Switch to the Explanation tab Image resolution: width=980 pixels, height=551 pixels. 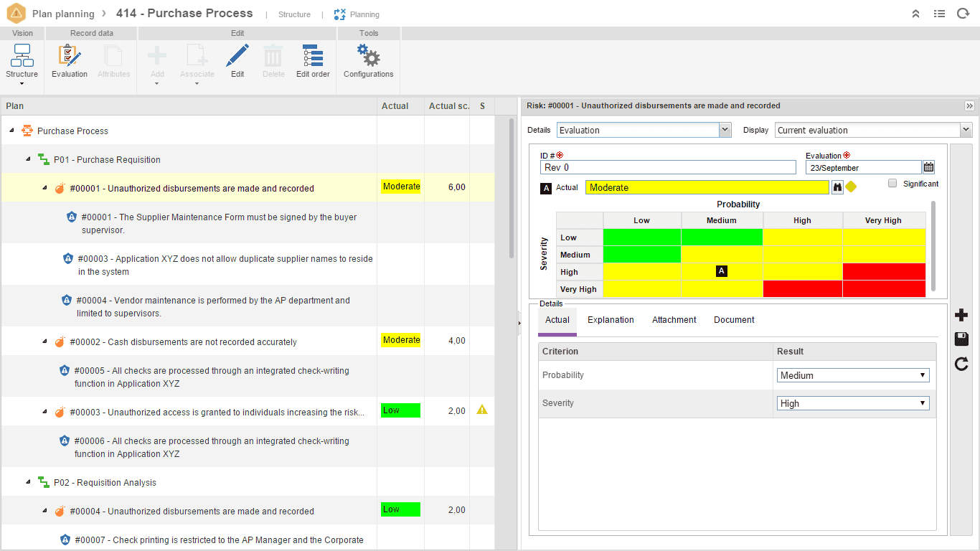[x=611, y=320]
